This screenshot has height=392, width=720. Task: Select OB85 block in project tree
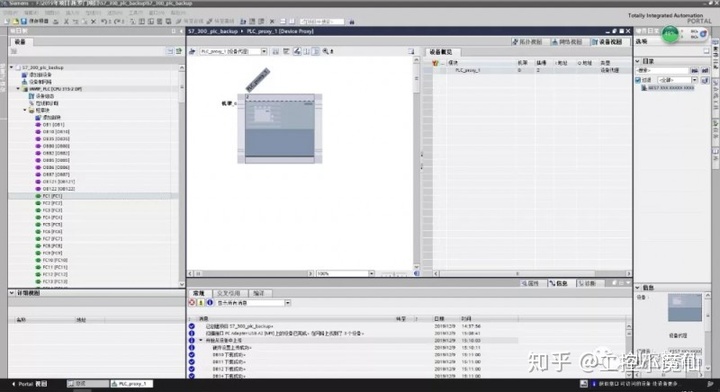tap(56, 160)
